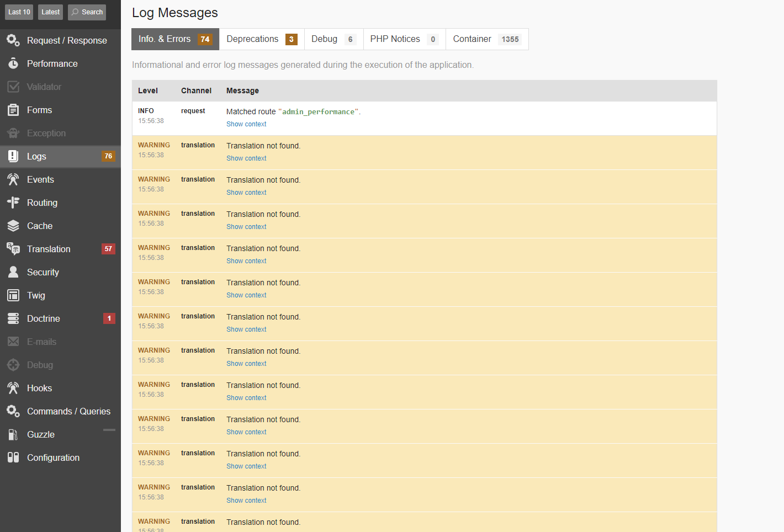Open the Guzzle panel
This screenshot has width=784, height=532.
(x=60, y=434)
